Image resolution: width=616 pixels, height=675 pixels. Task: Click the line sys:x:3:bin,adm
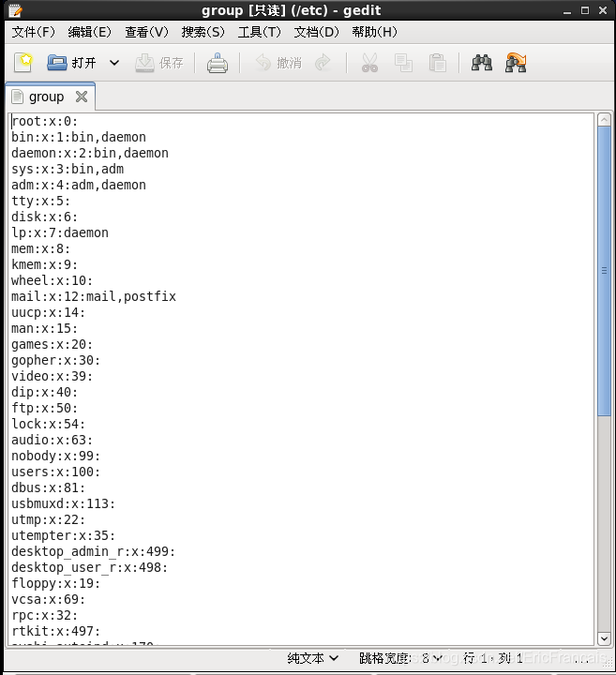68,169
